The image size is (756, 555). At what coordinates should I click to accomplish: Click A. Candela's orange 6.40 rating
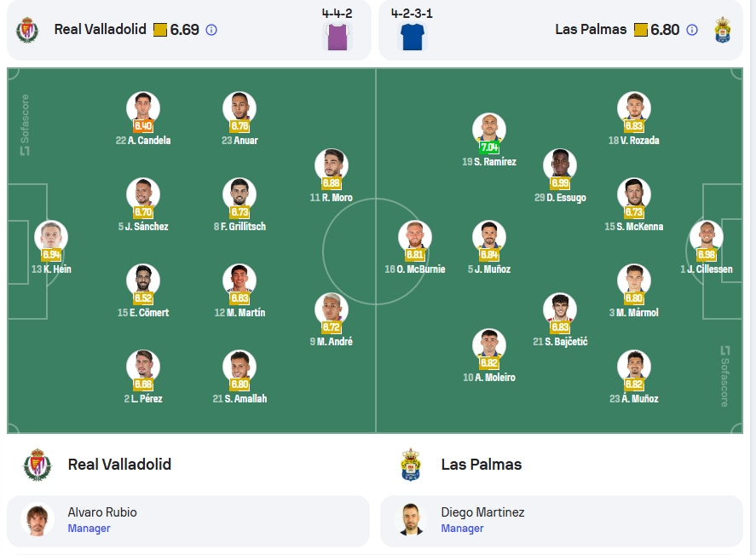143,126
